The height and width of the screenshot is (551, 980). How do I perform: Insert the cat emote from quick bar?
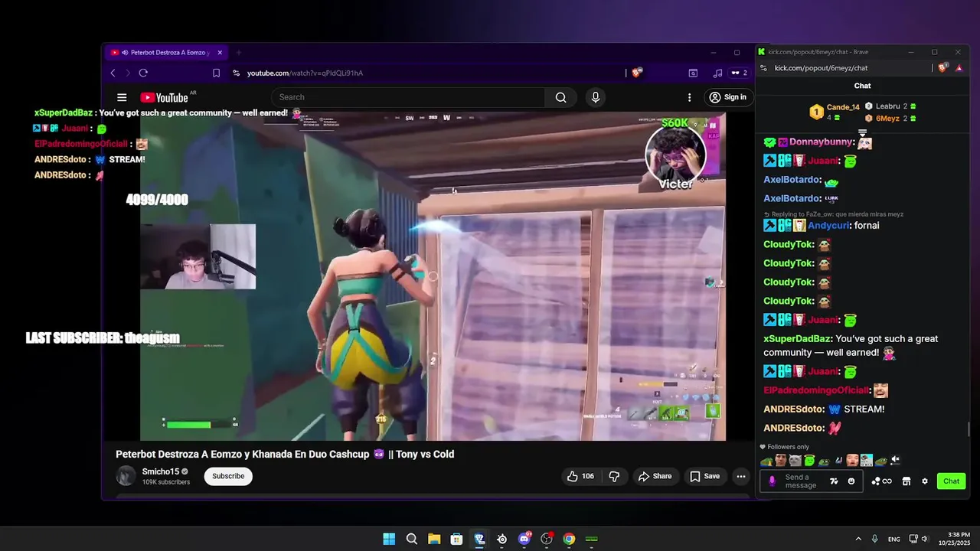tap(795, 461)
